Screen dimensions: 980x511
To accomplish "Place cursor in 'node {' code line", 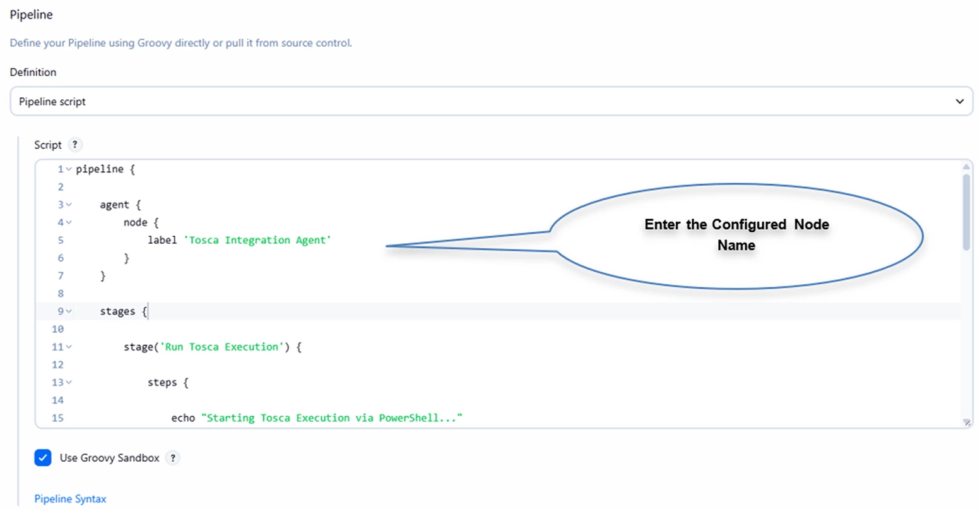I will click(x=141, y=222).
